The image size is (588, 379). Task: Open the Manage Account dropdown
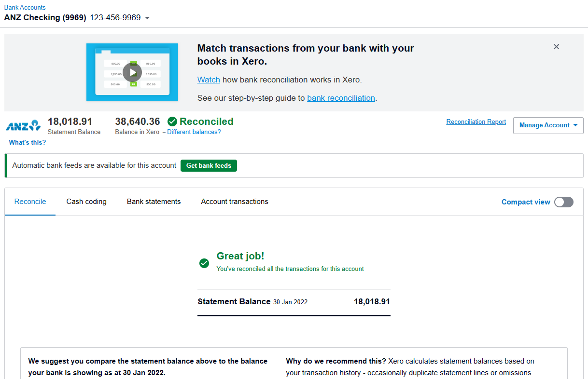tap(548, 125)
